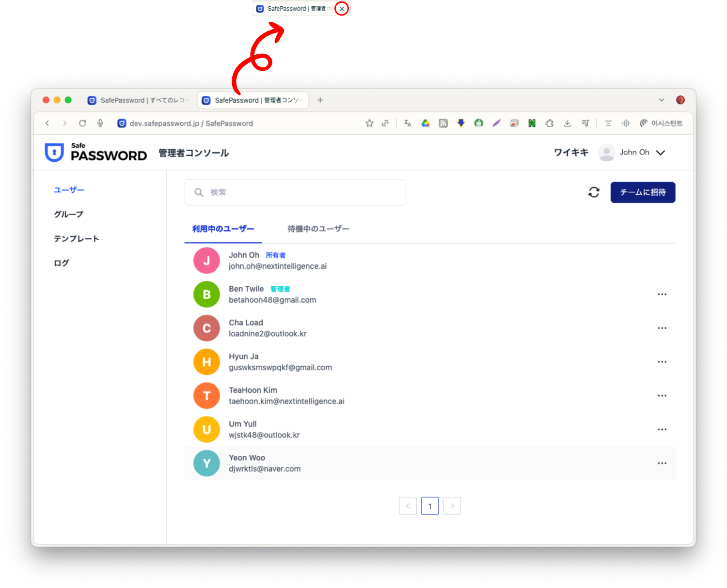This screenshot has height=588, width=727.
Task: Select the 利用中のユーザー tab
Action: click(x=223, y=229)
